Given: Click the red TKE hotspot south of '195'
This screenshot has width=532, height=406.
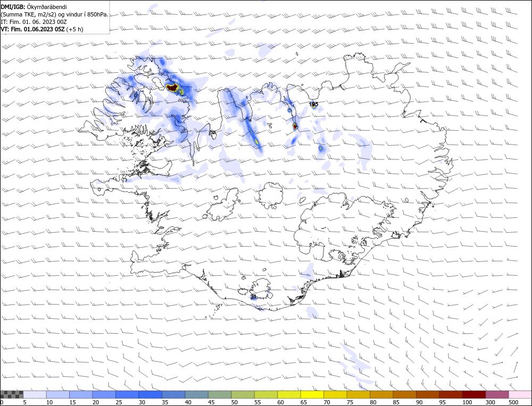Looking at the screenshot, I should click(x=295, y=126).
